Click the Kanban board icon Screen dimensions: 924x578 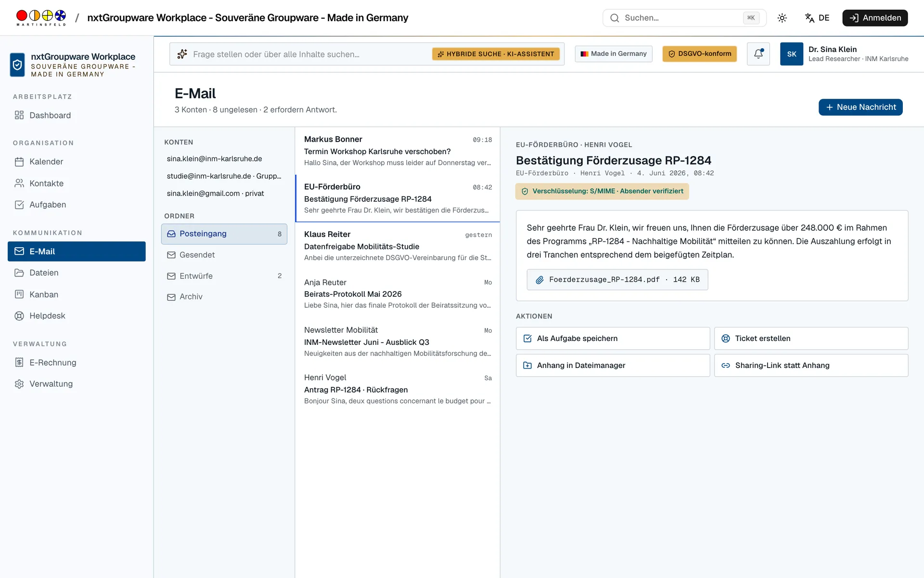tap(19, 294)
